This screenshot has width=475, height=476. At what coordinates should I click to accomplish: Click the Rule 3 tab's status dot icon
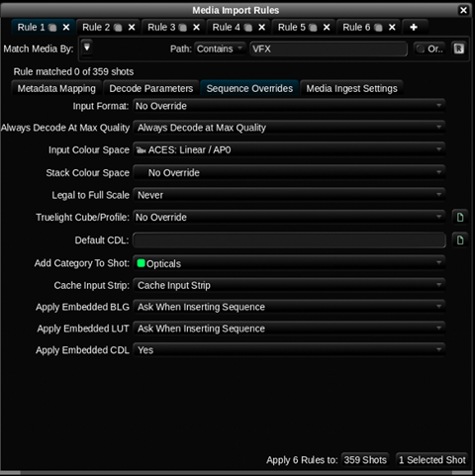click(182, 28)
